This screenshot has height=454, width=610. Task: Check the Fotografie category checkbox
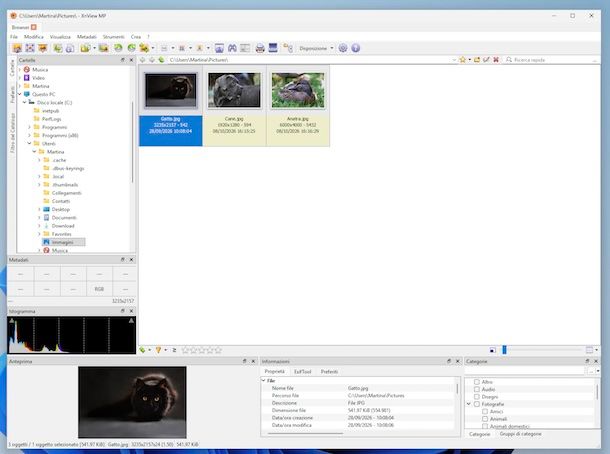(x=477, y=404)
